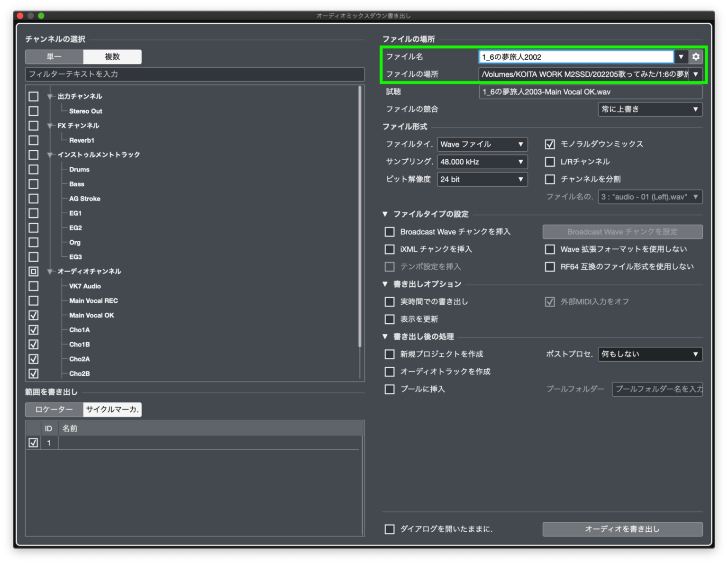Enable チャンネルを分割 checkbox

(550, 179)
